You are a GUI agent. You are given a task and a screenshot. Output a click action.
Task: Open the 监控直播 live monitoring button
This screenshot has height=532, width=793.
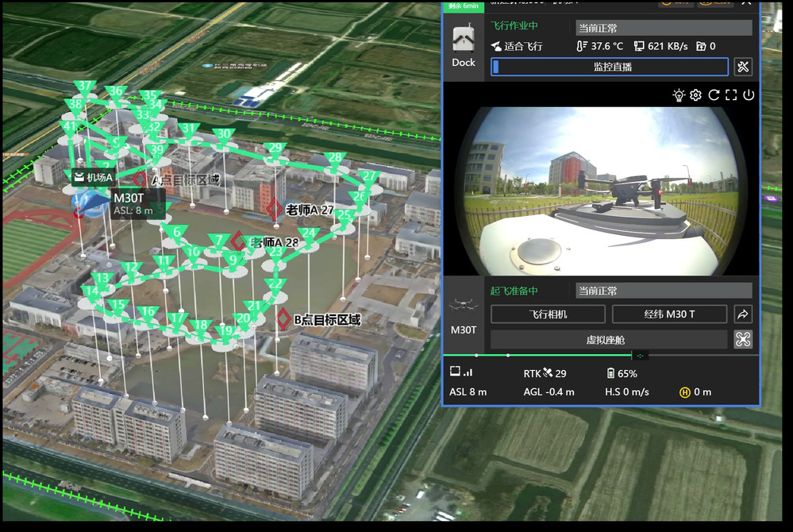(x=610, y=67)
